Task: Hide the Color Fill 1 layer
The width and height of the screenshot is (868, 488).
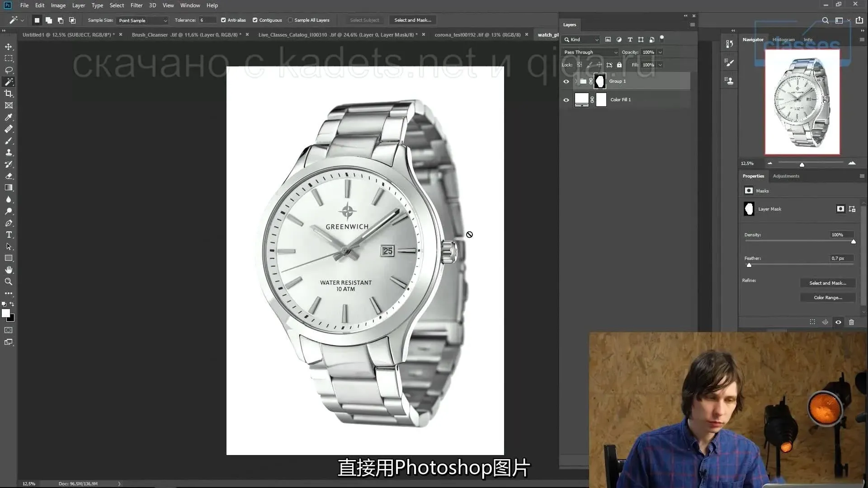Action: pyautogui.click(x=566, y=100)
